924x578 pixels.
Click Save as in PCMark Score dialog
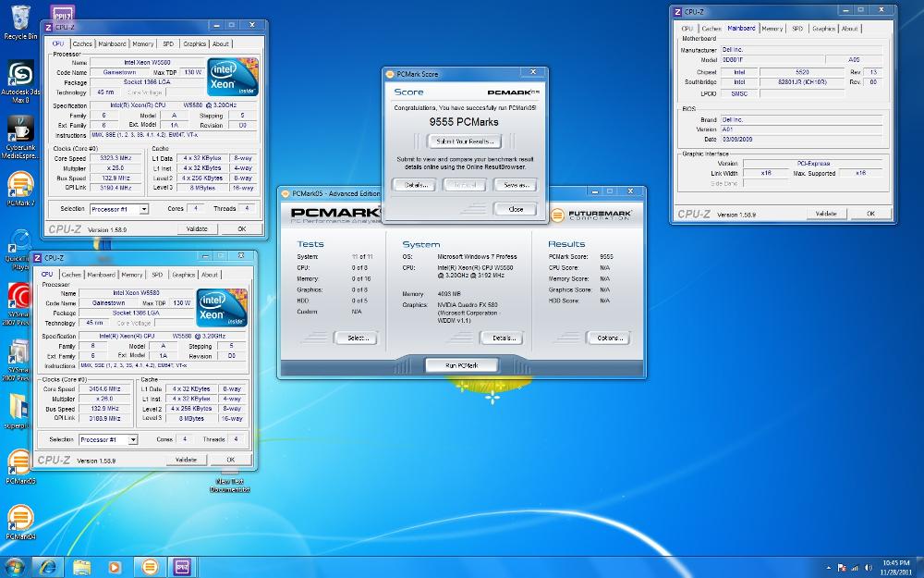[x=516, y=185]
